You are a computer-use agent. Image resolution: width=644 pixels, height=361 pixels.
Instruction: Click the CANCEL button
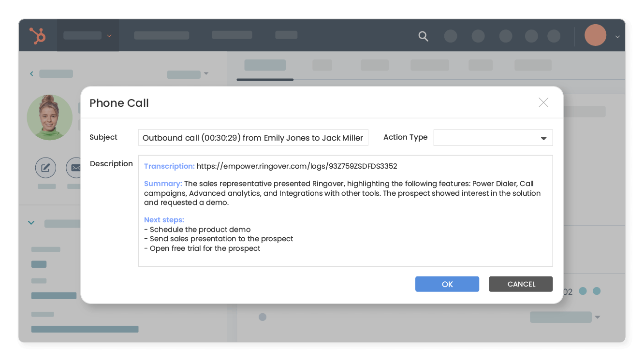[x=521, y=284]
